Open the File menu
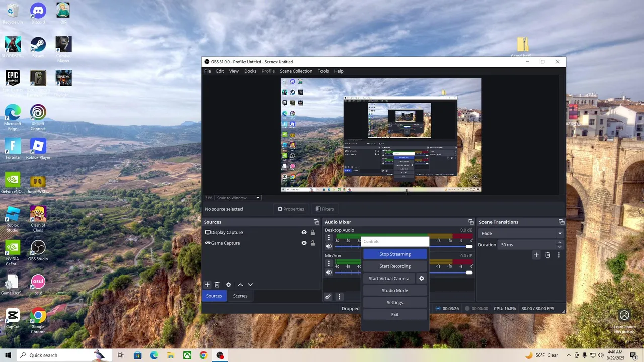The image size is (644, 362). pyautogui.click(x=207, y=71)
